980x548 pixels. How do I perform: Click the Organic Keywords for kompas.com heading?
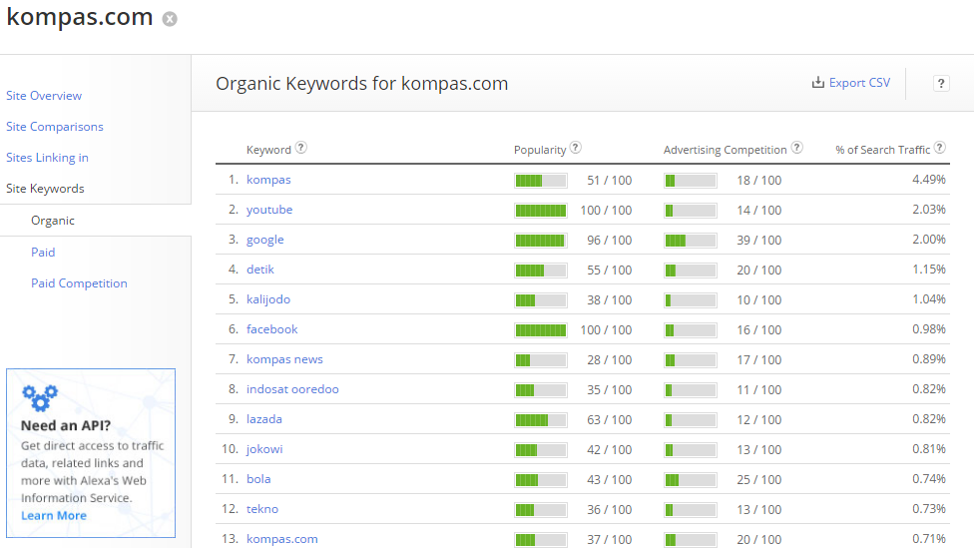click(362, 84)
